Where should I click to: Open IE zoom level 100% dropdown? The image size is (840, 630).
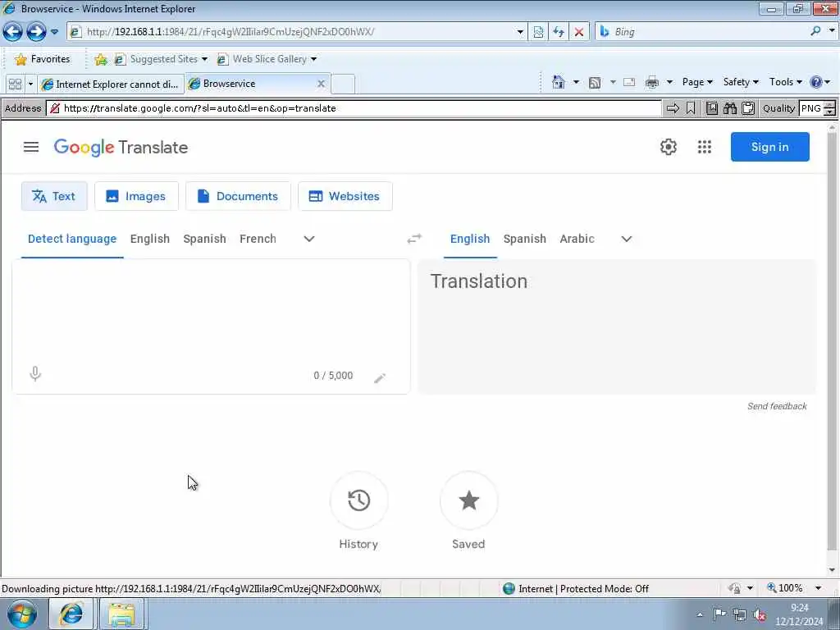(818, 588)
